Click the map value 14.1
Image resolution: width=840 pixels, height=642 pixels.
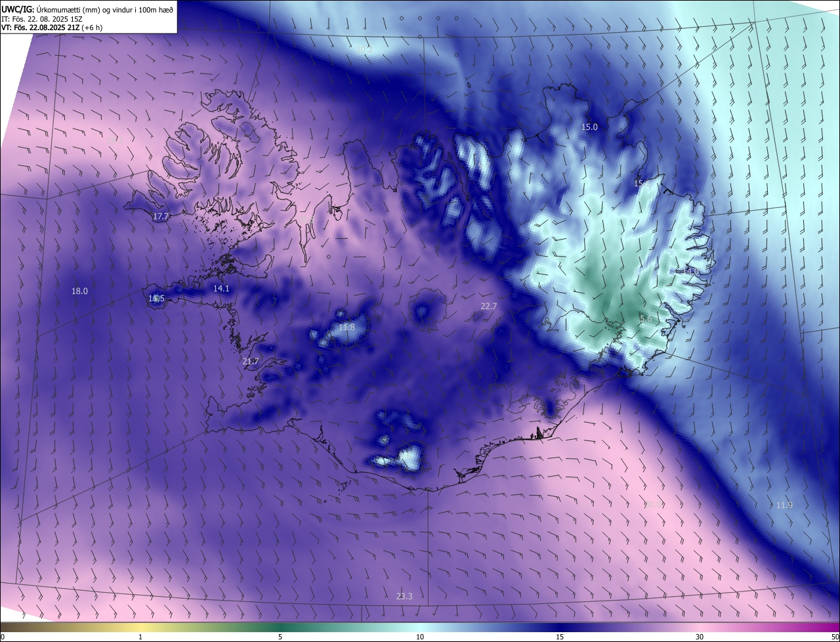tap(221, 288)
